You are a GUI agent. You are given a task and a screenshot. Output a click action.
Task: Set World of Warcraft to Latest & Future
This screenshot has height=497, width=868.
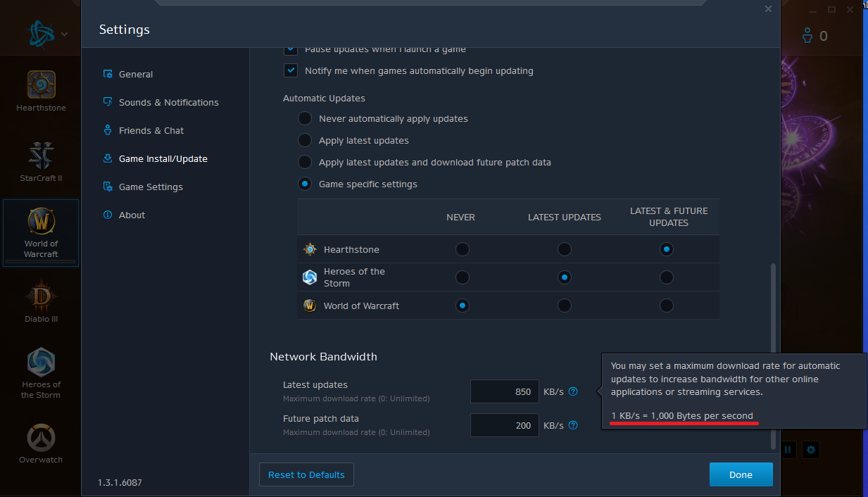point(667,306)
